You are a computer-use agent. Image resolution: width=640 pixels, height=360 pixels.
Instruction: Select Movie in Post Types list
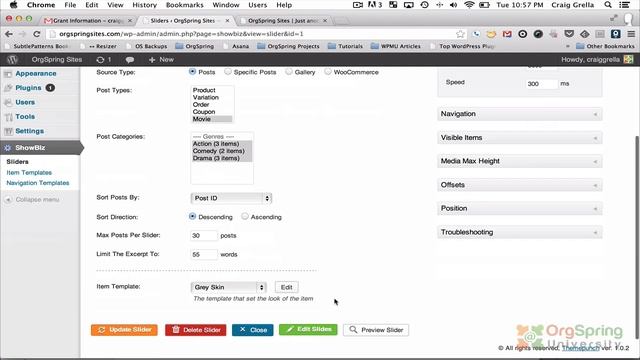click(212, 119)
